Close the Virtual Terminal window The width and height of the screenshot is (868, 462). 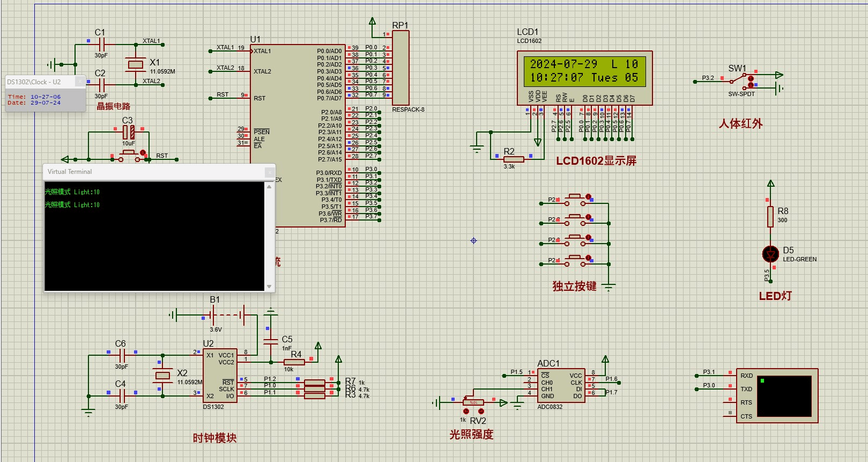(x=270, y=172)
